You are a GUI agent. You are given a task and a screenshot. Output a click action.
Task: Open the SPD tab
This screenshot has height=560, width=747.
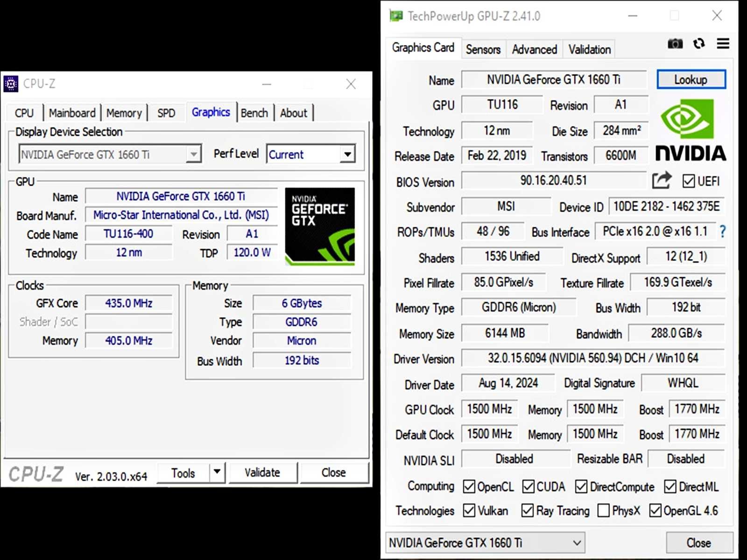tap(166, 113)
